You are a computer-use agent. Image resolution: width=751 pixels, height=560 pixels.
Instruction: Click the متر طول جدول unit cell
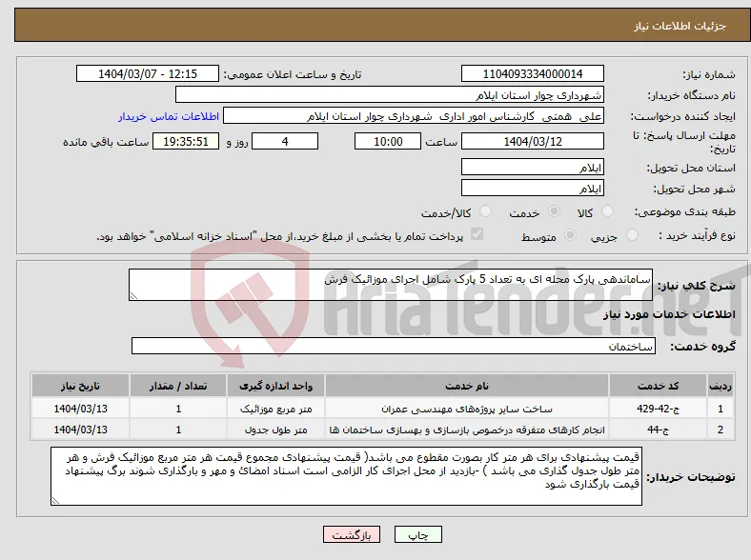[x=275, y=430]
